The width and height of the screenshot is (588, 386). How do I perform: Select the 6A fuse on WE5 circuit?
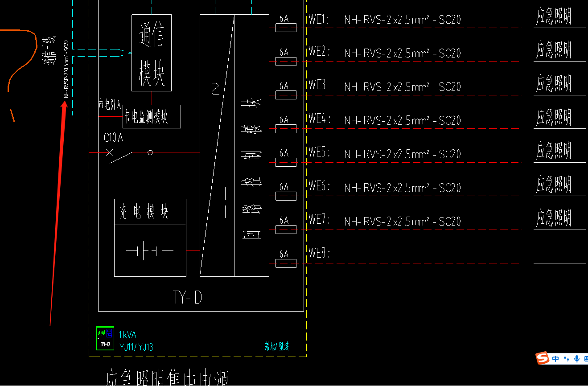pos(286,162)
